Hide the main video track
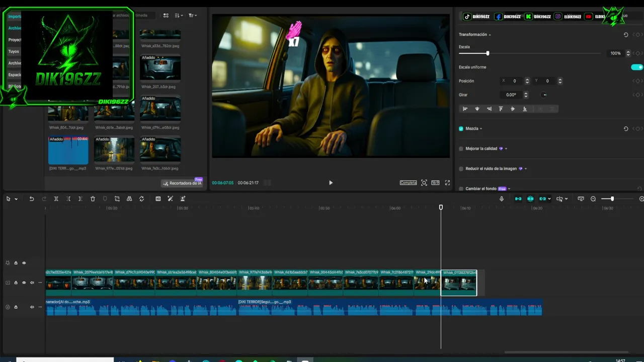Viewport: 644px width, 362px height. [x=24, y=283]
